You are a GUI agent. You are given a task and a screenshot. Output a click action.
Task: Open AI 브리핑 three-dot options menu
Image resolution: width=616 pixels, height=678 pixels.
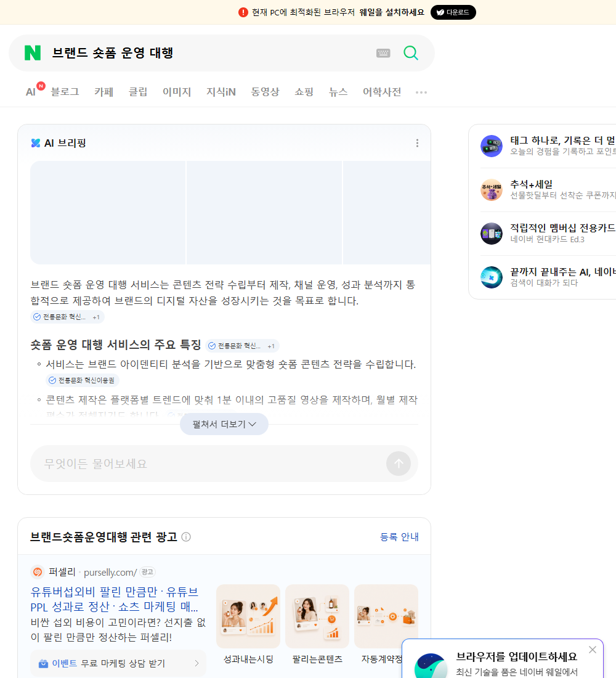point(417,143)
